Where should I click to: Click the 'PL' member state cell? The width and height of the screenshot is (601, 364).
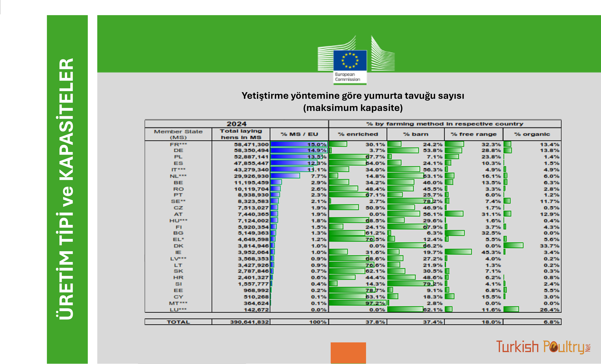pyautogui.click(x=178, y=157)
